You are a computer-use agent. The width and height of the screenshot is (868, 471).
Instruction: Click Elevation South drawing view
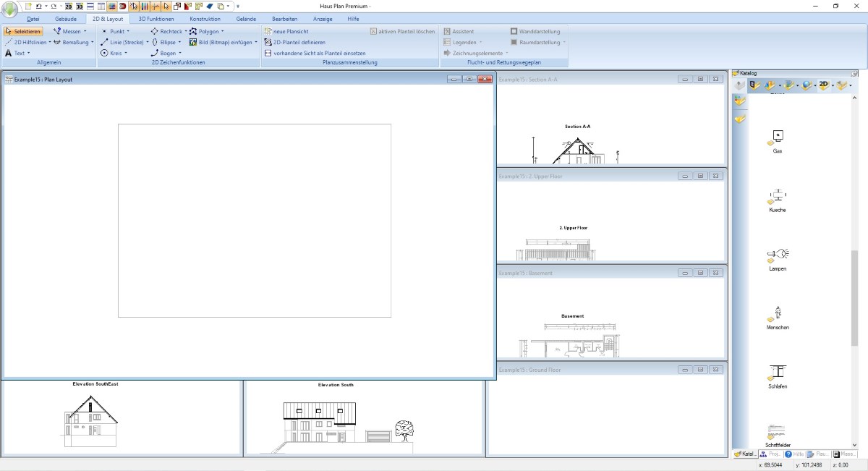[363, 417]
